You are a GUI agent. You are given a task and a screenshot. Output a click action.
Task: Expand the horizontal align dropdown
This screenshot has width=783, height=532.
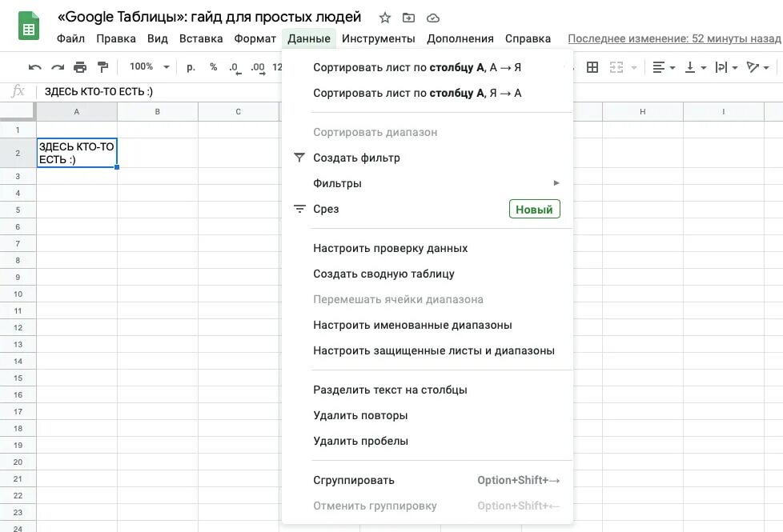(x=663, y=67)
